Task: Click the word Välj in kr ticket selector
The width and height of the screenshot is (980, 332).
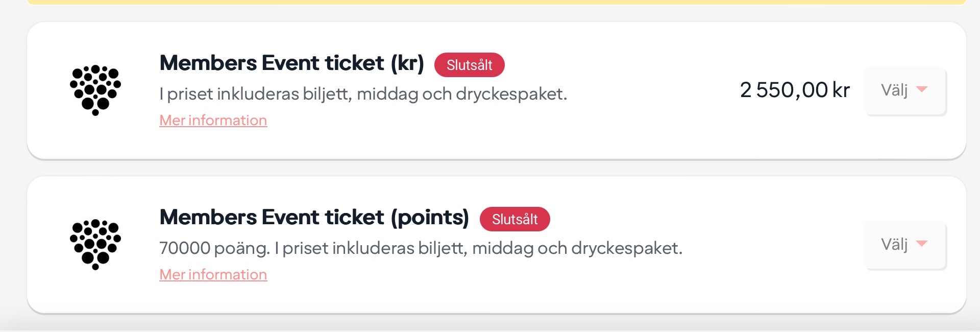Action: click(894, 90)
